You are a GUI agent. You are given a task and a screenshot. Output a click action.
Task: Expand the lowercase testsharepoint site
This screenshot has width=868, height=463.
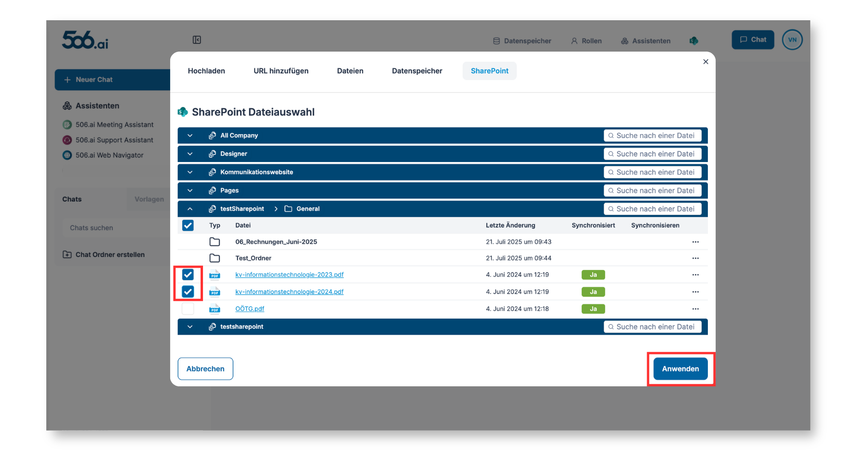tap(190, 327)
